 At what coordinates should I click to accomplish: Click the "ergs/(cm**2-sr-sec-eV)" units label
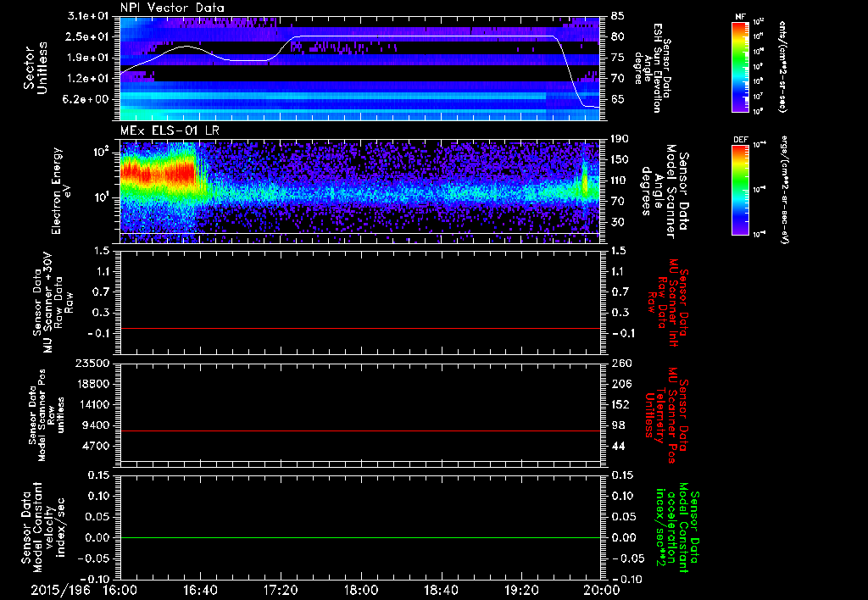784,191
